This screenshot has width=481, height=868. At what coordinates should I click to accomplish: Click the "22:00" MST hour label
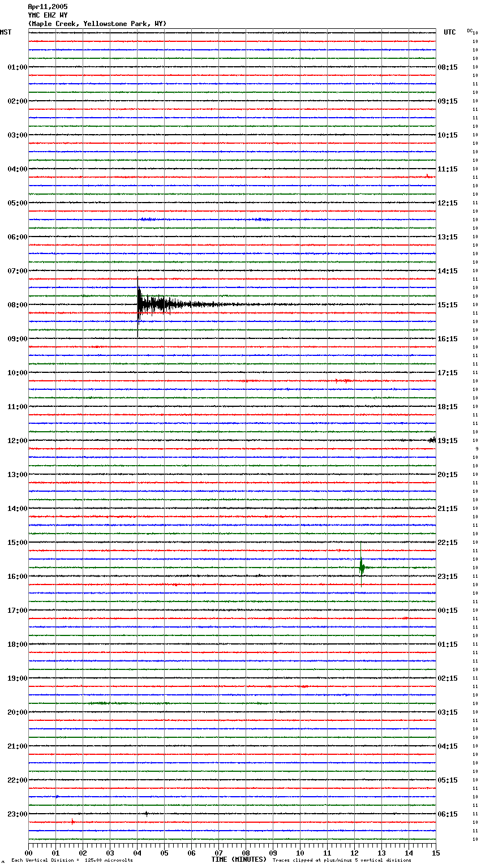(18, 780)
